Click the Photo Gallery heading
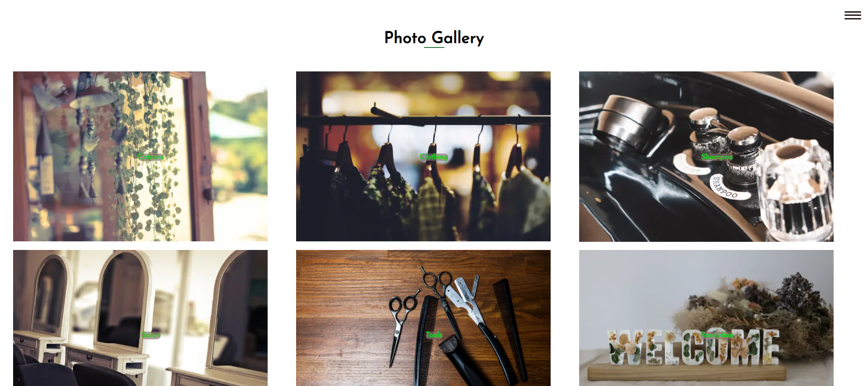868x386 pixels. click(434, 38)
